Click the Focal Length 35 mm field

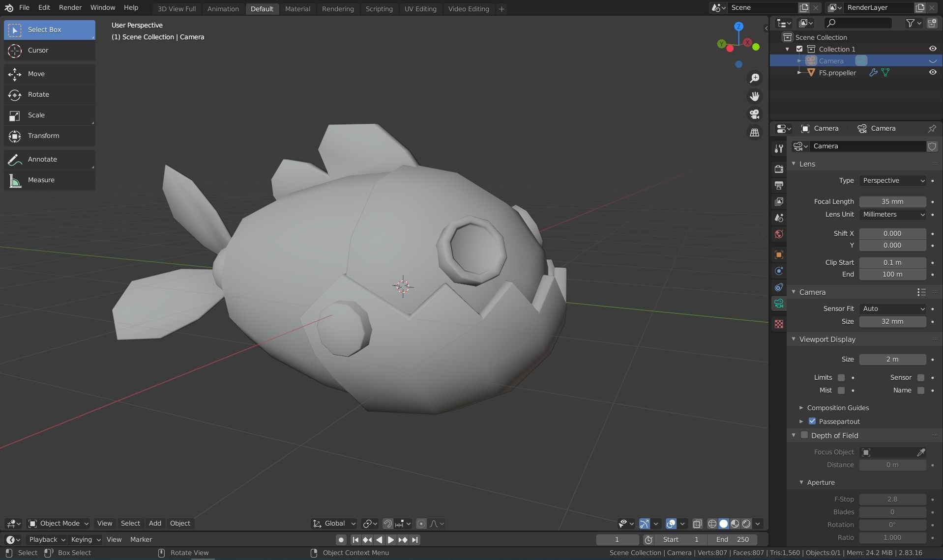892,202
